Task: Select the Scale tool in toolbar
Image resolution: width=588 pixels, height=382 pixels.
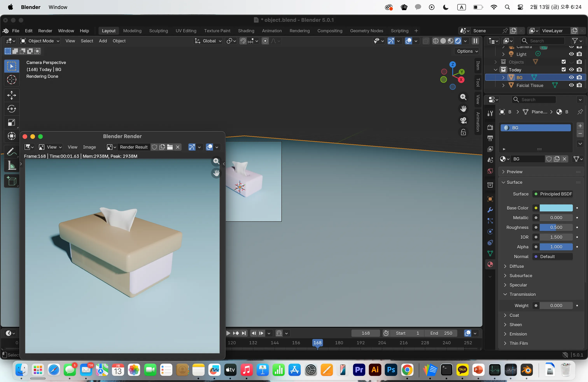Action: pyautogui.click(x=11, y=123)
